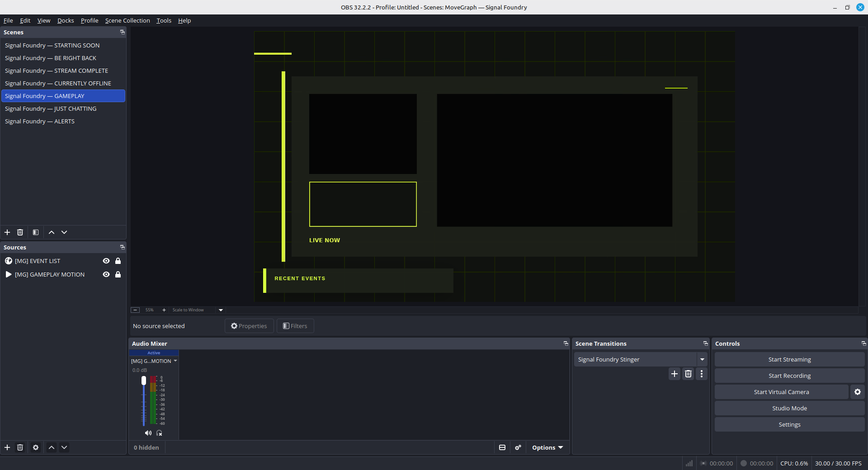Screen dimensions: 868x470
Task: Open the File menu
Action: coord(8,20)
